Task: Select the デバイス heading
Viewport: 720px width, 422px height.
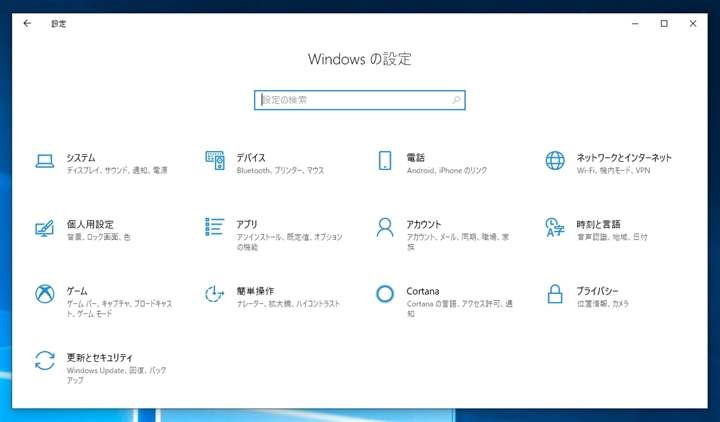Action: tap(251, 158)
